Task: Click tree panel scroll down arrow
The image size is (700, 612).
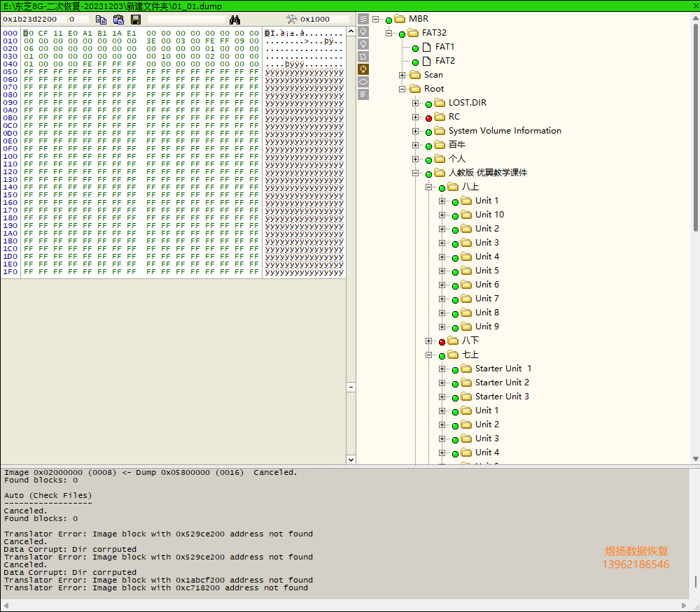Action: coord(696,459)
